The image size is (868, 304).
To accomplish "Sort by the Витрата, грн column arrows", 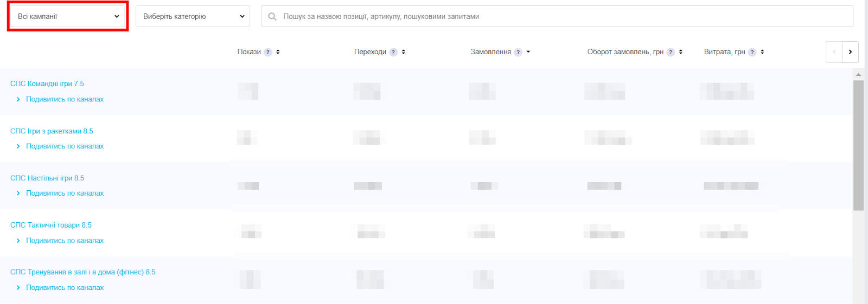I will coord(762,52).
